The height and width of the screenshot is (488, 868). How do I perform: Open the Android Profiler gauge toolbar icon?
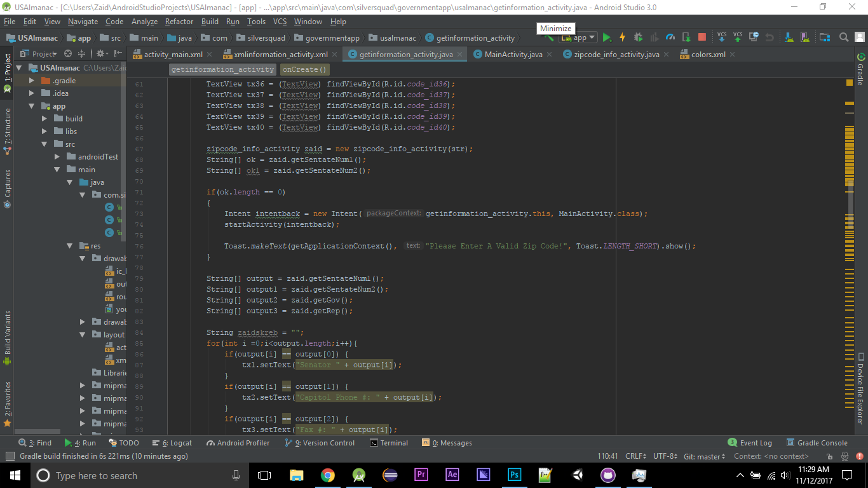click(670, 37)
